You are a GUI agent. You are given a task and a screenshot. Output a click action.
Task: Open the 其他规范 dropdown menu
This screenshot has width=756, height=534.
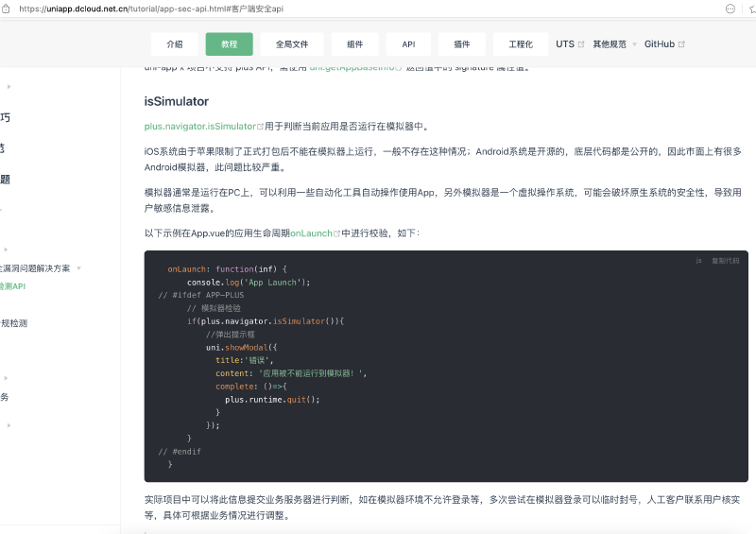point(613,44)
